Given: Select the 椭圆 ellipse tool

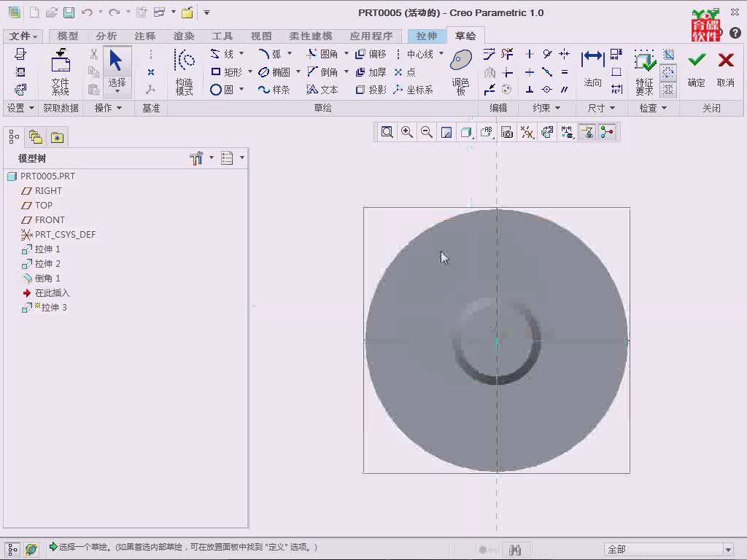Looking at the screenshot, I should [x=274, y=72].
